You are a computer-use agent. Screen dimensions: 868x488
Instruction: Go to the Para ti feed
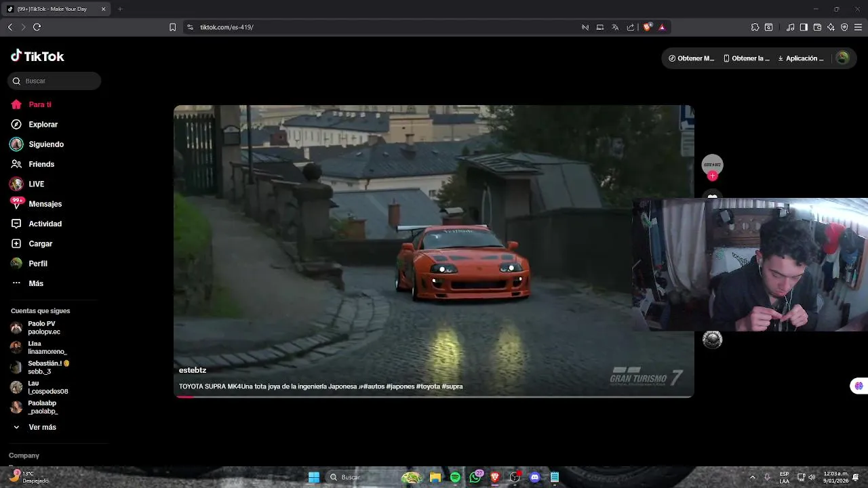tap(31, 104)
